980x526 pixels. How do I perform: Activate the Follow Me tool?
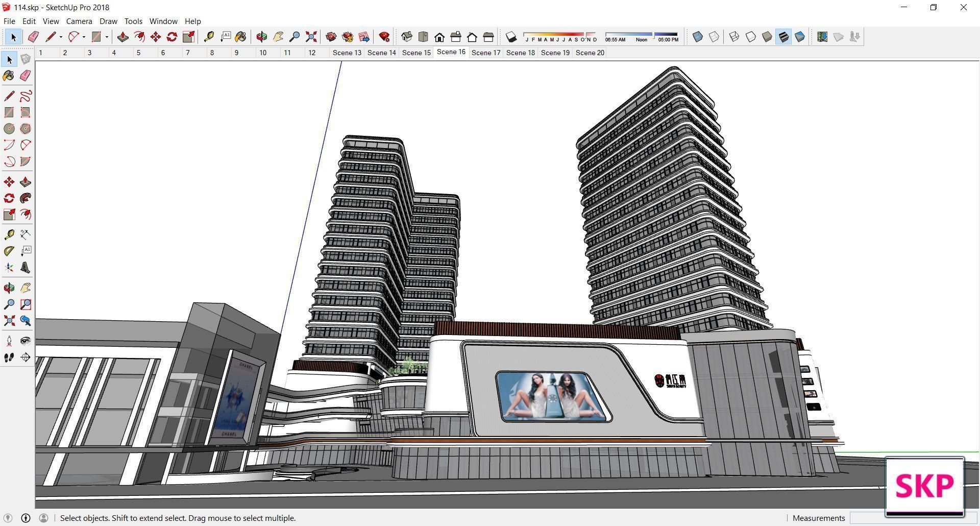[26, 198]
